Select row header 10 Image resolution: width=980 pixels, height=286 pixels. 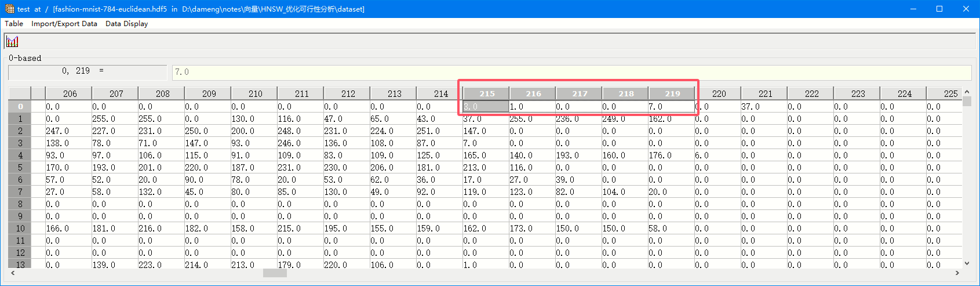pos(20,229)
